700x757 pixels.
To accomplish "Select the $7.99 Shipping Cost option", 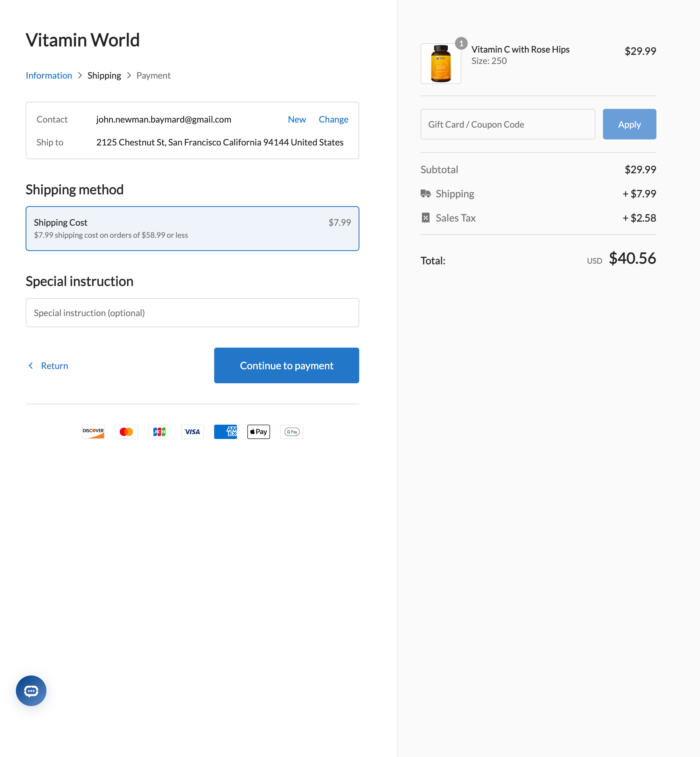I will (x=192, y=229).
